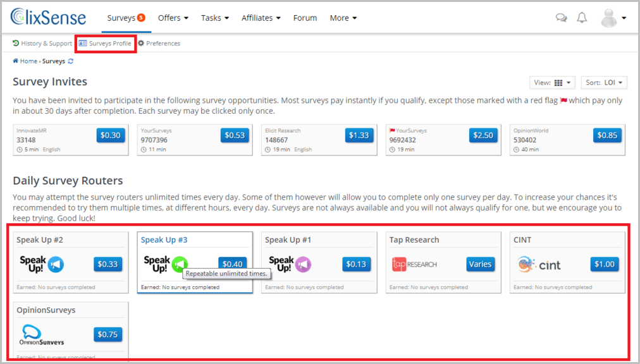Click survey ID 148667
The height and width of the screenshot is (364, 640).
[x=276, y=140]
